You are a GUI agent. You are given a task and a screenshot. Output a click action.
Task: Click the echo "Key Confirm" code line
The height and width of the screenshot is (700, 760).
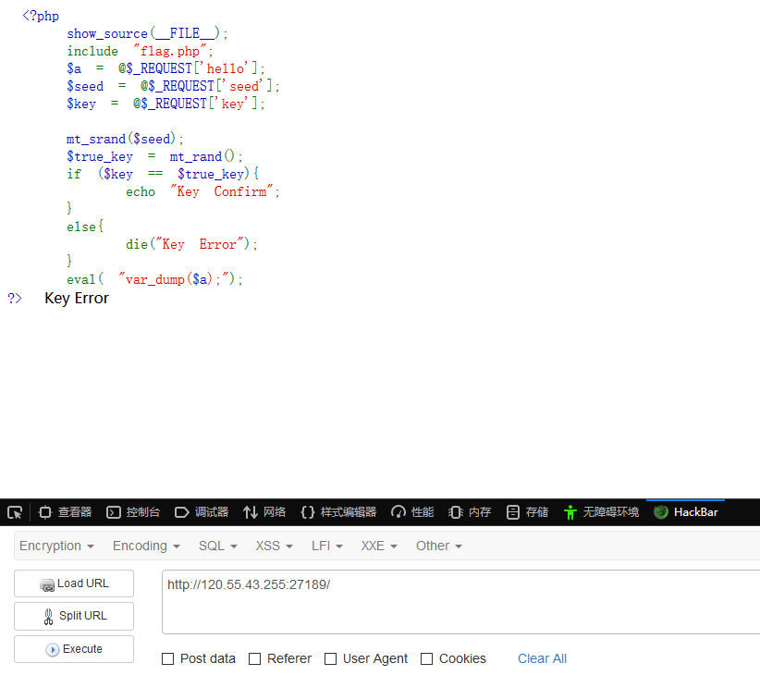click(x=202, y=191)
